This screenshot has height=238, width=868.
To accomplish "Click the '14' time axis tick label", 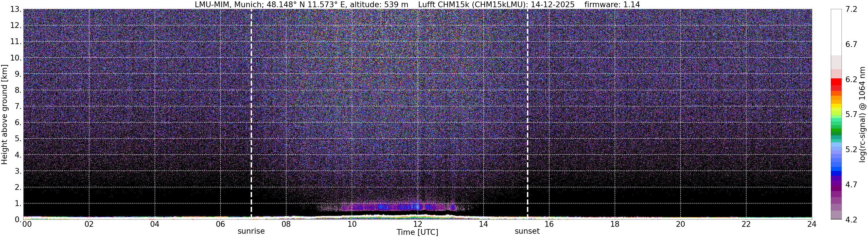I will click(x=483, y=224).
